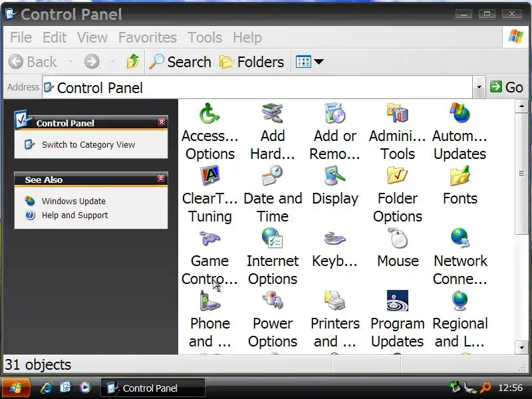Collapse the See Also pane section
The width and height of the screenshot is (532, 399).
161,178
